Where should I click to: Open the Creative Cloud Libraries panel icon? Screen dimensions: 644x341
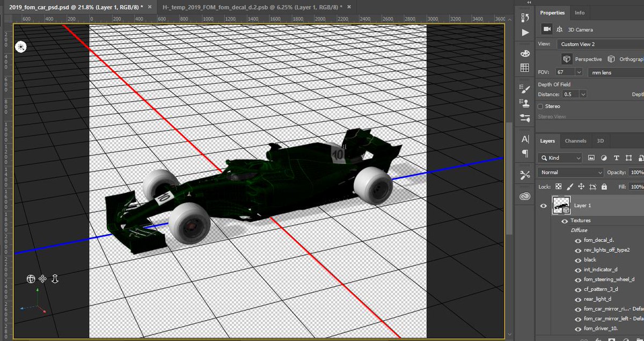[x=525, y=197]
